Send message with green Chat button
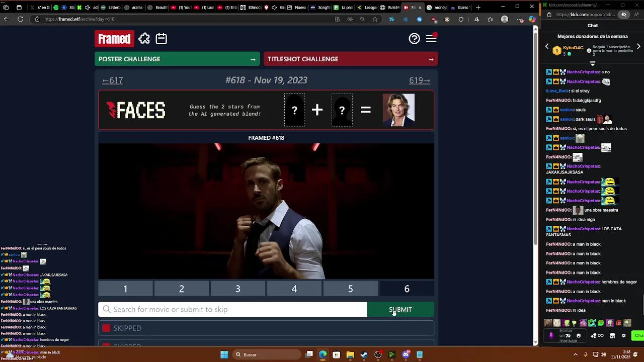Viewport: 644px width, 362px height. [638, 336]
